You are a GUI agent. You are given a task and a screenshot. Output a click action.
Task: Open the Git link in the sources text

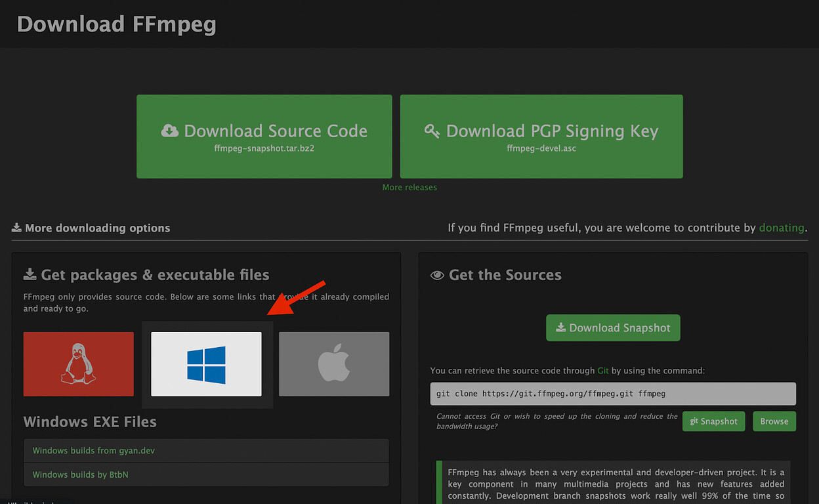603,370
